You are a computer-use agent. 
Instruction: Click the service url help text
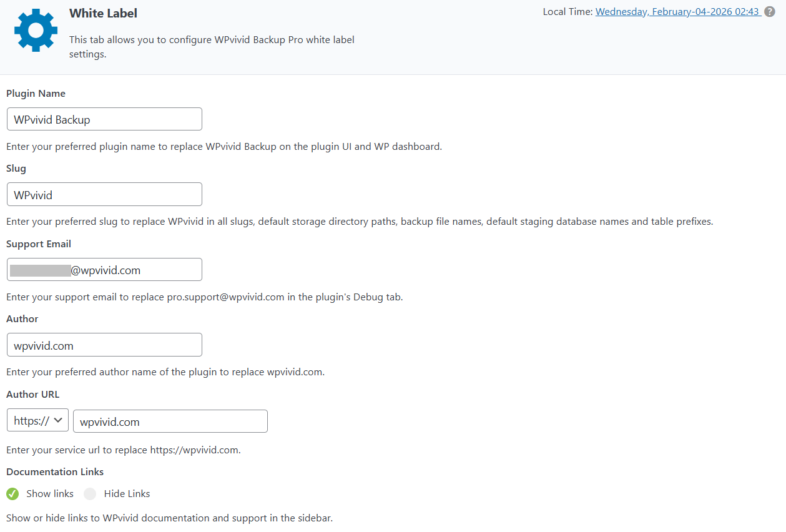coord(123,450)
